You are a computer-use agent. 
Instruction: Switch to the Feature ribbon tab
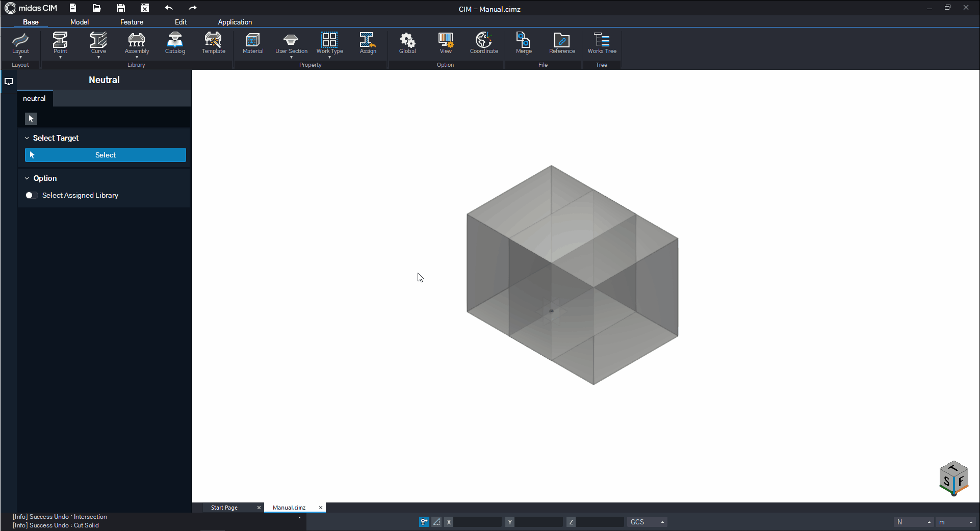(132, 22)
